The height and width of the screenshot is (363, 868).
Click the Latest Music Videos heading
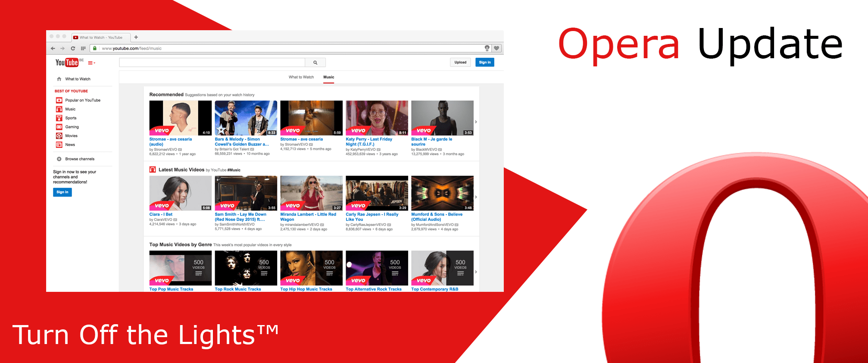181,170
